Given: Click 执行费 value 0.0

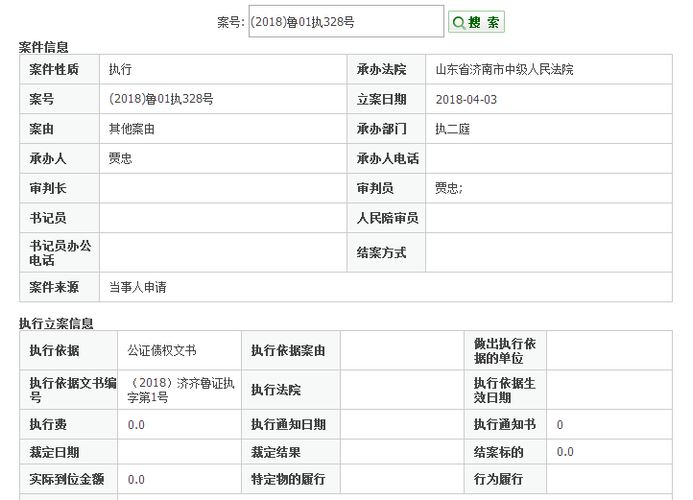Looking at the screenshot, I should click(x=136, y=425).
